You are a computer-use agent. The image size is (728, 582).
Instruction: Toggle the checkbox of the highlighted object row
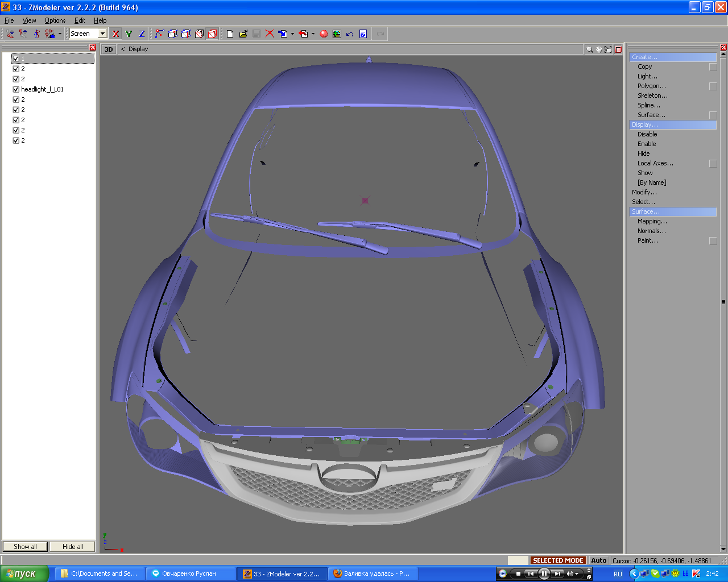click(16, 59)
